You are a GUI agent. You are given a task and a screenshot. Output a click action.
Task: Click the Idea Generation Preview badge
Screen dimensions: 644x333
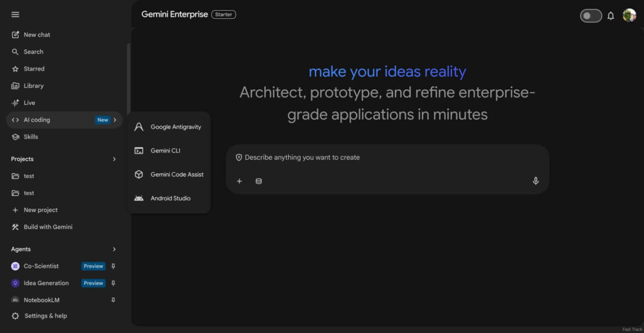pyautogui.click(x=93, y=283)
